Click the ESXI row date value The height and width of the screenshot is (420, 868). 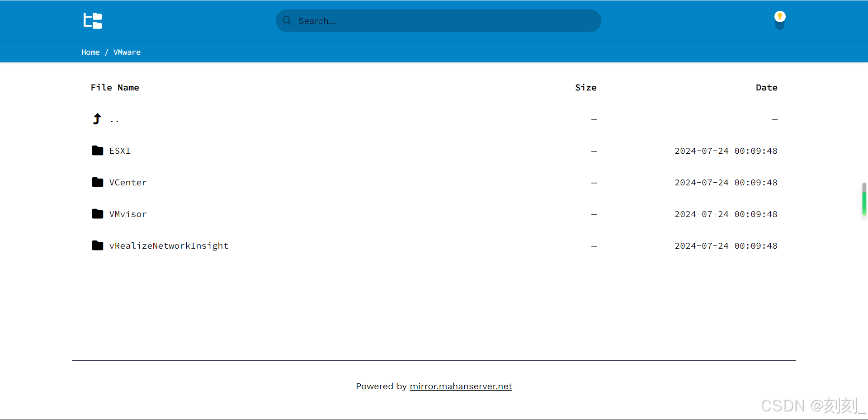(726, 151)
